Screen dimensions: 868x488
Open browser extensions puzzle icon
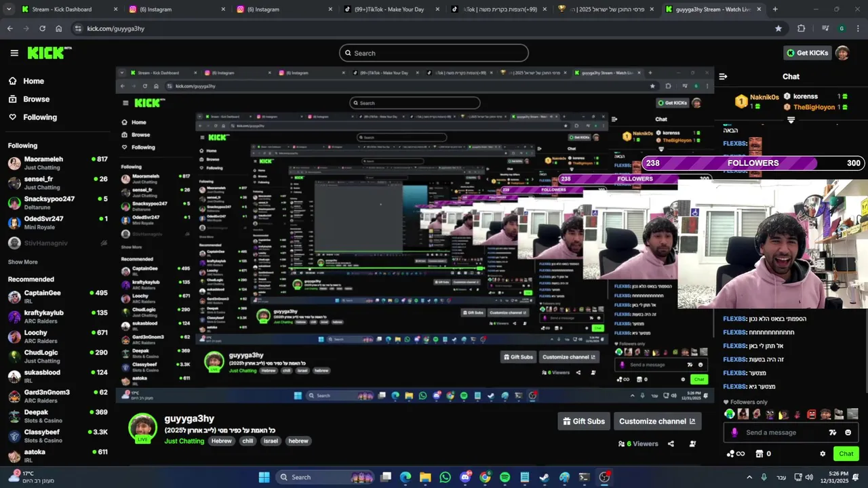(802, 28)
